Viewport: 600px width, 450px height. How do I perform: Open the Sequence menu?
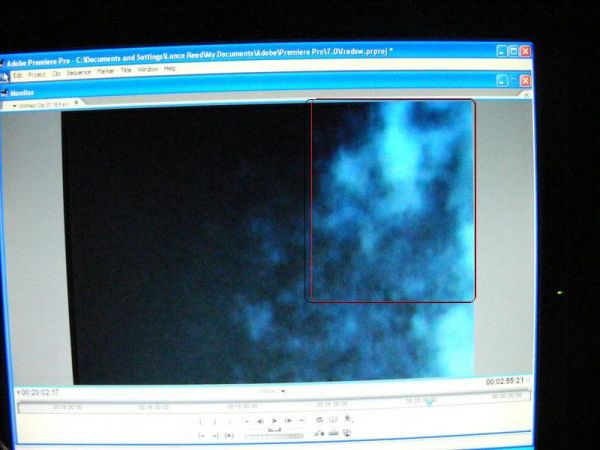click(x=78, y=70)
